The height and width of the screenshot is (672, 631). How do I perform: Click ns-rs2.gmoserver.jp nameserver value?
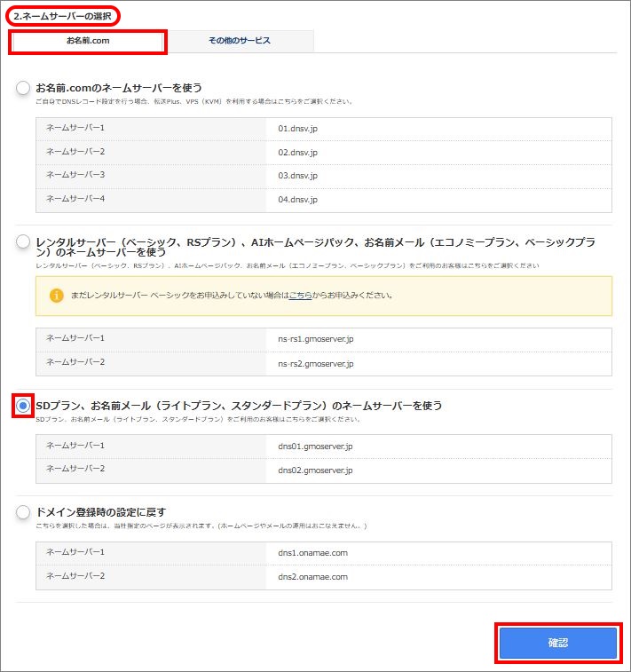pos(316,364)
